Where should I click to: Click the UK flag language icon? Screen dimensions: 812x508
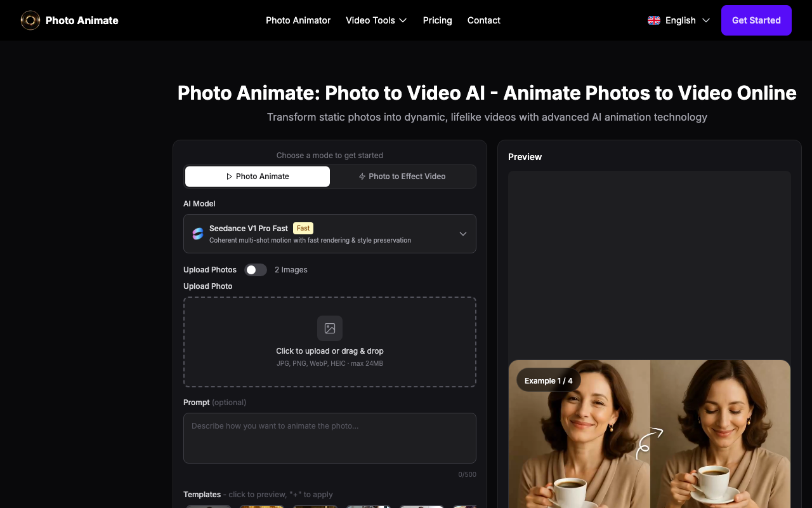[x=654, y=20]
